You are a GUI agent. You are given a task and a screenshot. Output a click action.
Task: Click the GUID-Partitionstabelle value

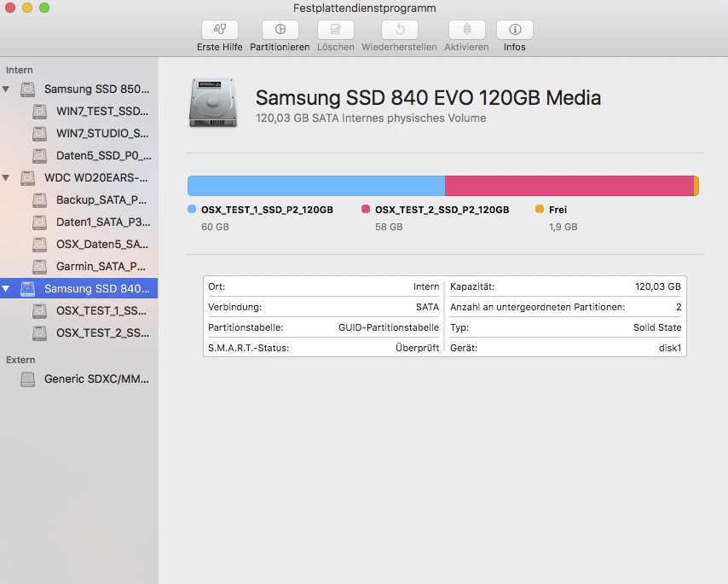coord(389,327)
